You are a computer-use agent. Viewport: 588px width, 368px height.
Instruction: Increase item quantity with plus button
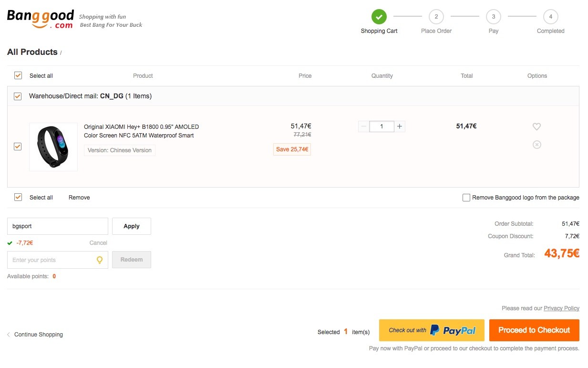400,126
